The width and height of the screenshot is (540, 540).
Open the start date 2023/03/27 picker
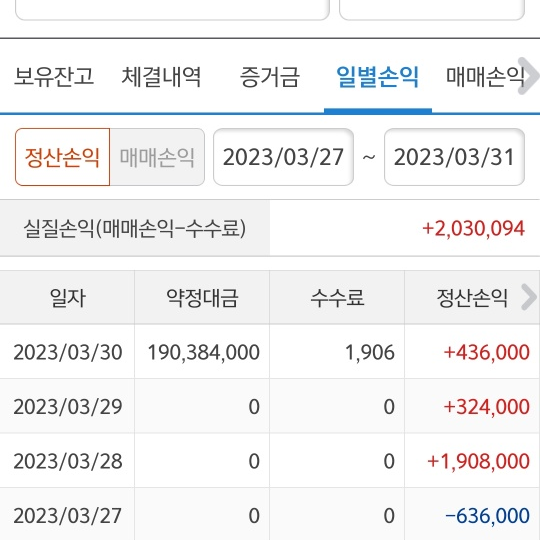[283, 157]
